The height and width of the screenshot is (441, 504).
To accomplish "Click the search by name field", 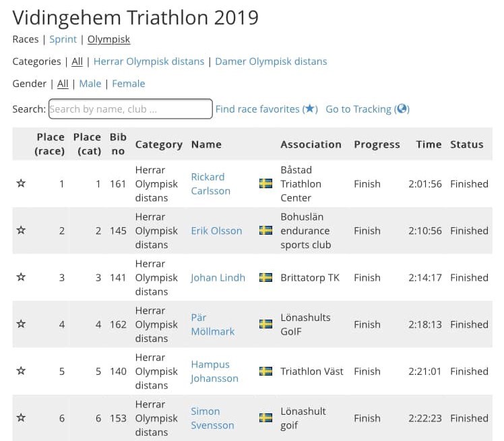I will click(x=130, y=109).
